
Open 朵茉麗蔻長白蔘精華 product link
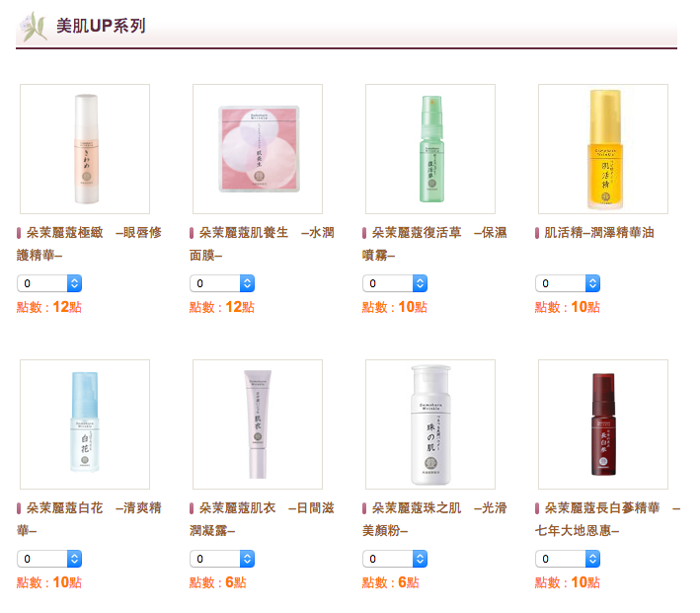tap(607, 519)
